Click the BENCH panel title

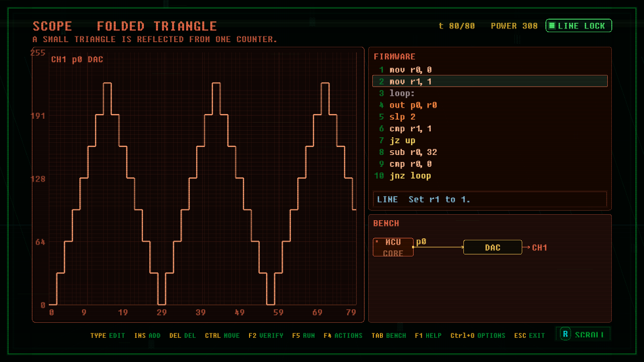click(x=386, y=223)
